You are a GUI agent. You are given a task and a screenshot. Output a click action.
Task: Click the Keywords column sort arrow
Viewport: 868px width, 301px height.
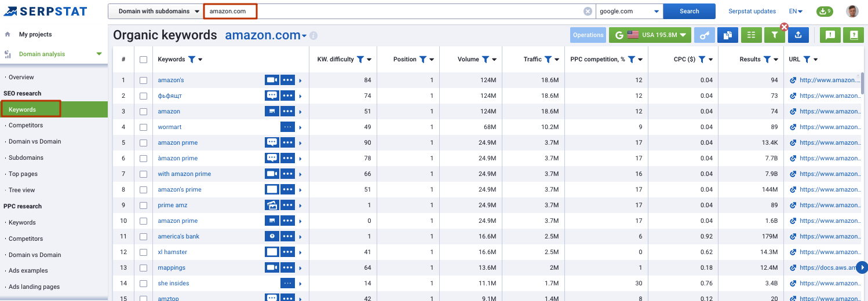(x=200, y=60)
